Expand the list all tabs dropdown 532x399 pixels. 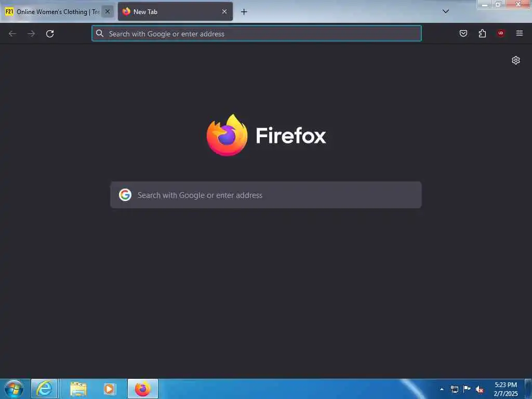tap(446, 11)
